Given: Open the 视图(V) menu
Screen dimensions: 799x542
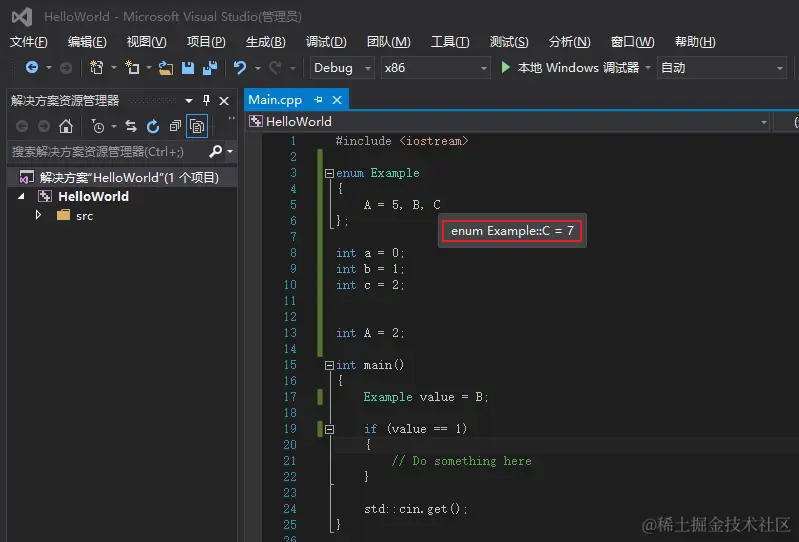Looking at the screenshot, I should click(147, 42).
